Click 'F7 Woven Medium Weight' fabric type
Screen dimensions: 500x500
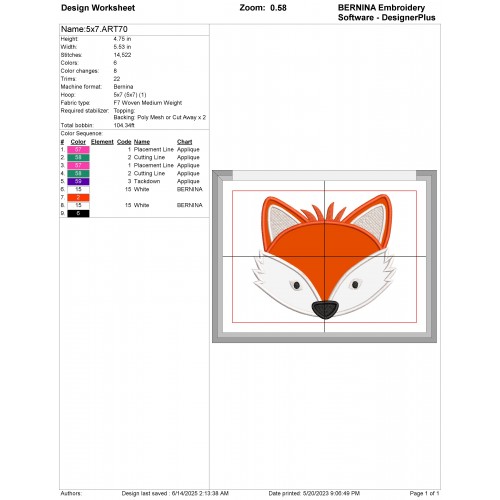(148, 103)
